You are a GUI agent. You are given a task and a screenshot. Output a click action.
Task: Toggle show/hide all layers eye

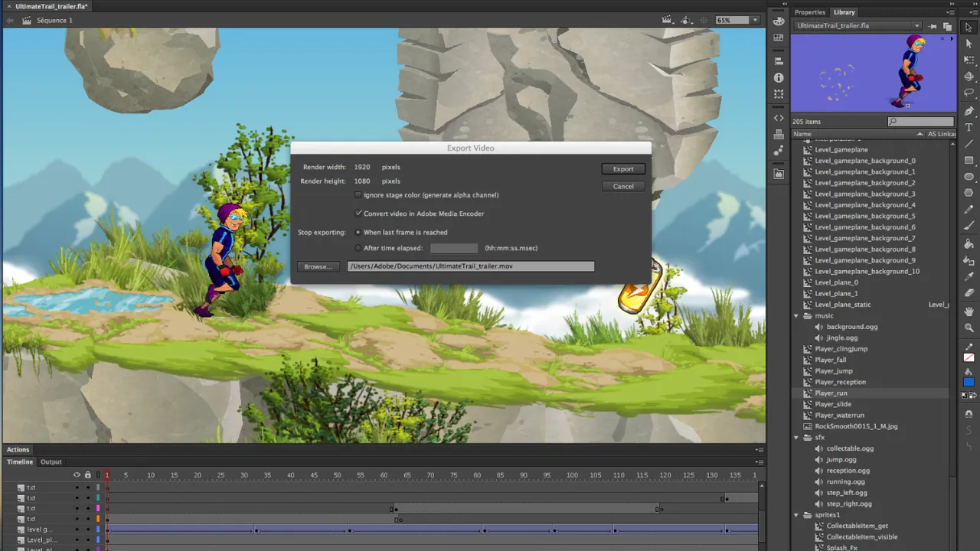click(x=77, y=475)
